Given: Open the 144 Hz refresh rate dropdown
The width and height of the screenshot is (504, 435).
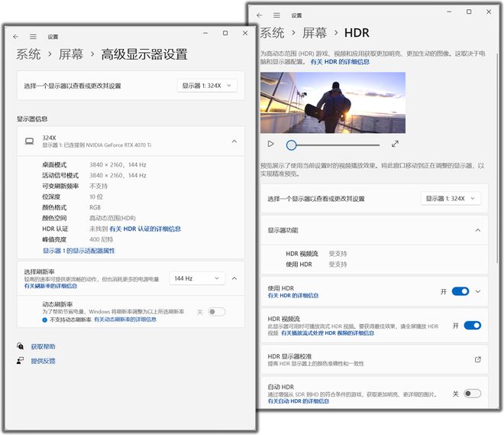Looking at the screenshot, I should point(196,278).
